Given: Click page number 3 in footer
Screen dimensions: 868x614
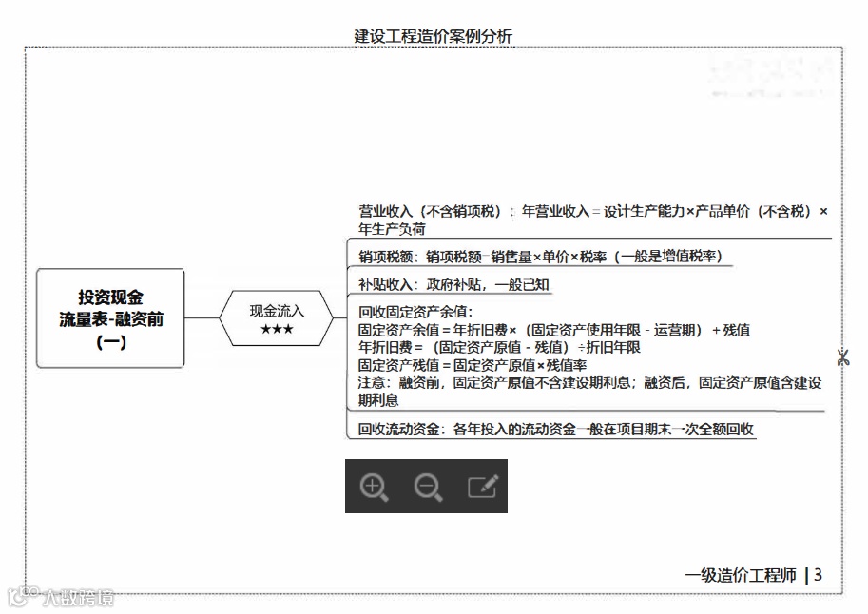Looking at the screenshot, I should click(x=818, y=575).
